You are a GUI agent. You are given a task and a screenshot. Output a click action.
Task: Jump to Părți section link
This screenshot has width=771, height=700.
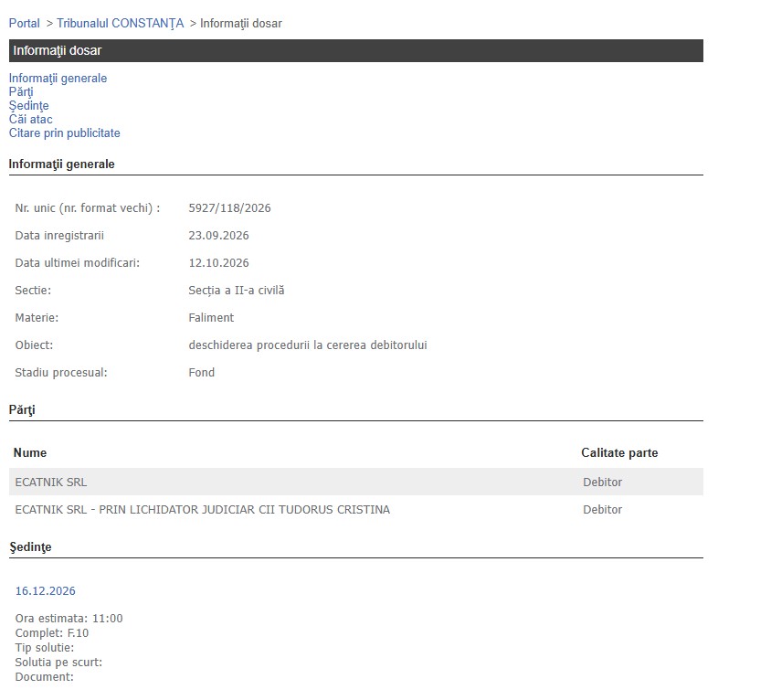(x=21, y=92)
